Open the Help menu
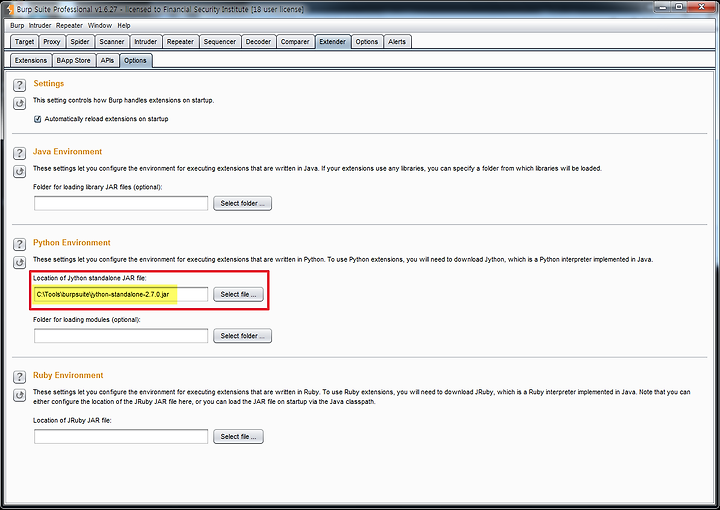This screenshot has width=720, height=510. (124, 25)
